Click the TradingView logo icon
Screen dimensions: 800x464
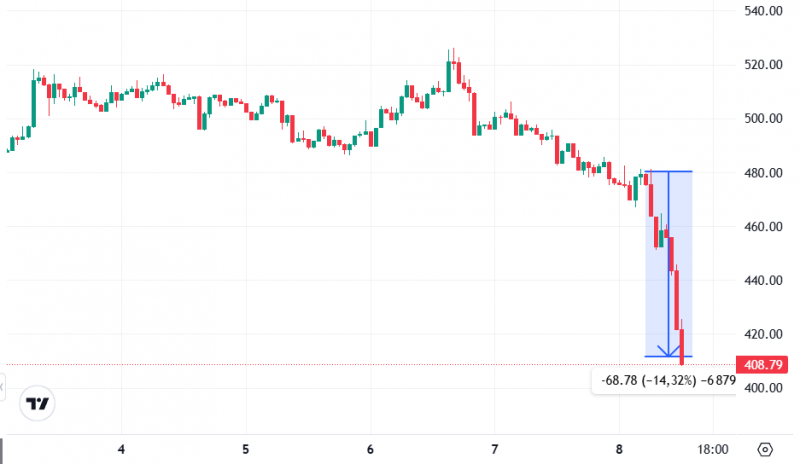[x=37, y=403]
